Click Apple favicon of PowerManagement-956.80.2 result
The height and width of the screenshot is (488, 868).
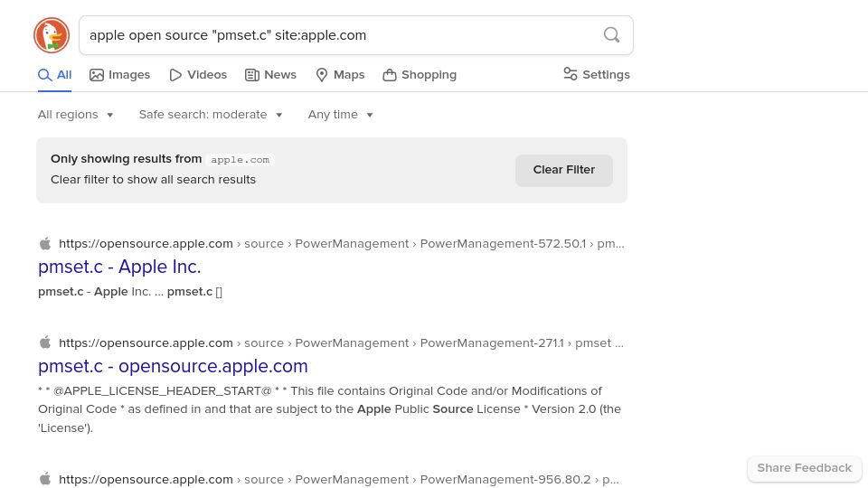pos(45,479)
